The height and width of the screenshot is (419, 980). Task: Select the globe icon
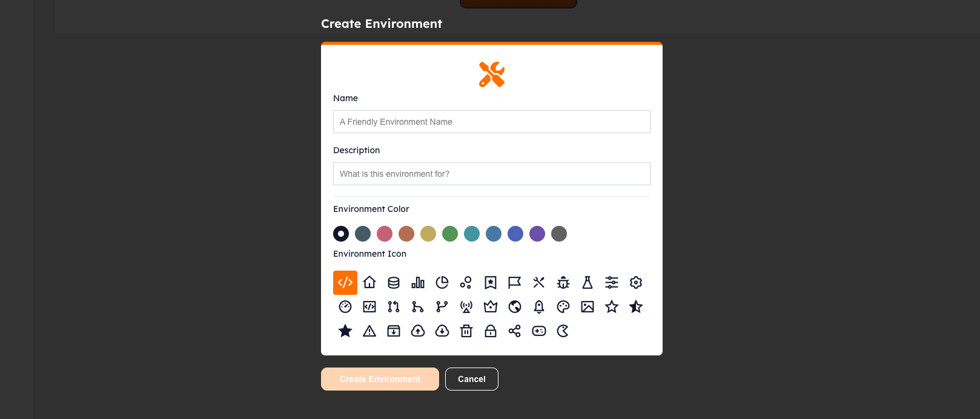(x=515, y=307)
